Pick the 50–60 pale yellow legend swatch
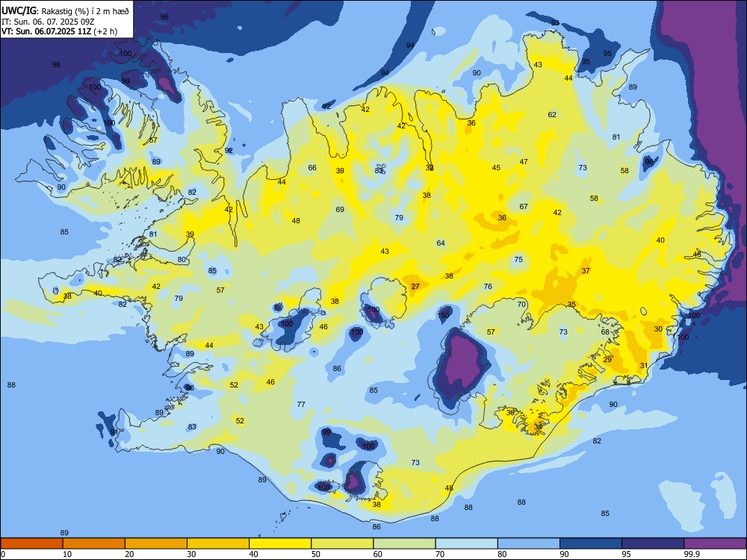 click(x=342, y=544)
